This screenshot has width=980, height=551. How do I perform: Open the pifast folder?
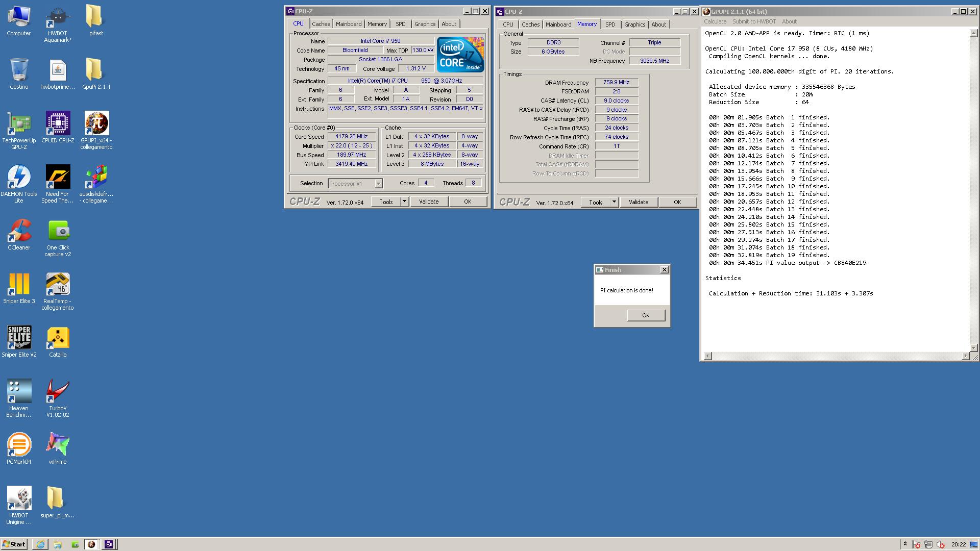coord(96,20)
